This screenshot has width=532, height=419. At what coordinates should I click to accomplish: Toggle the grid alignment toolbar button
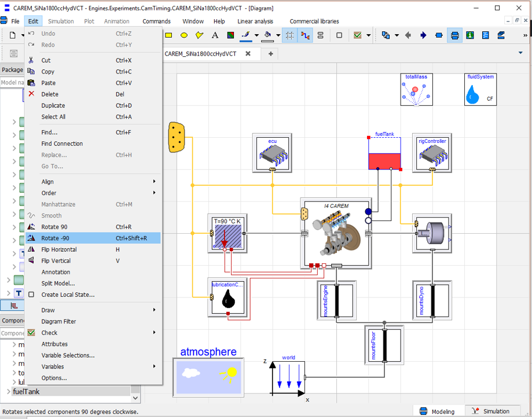coord(289,35)
